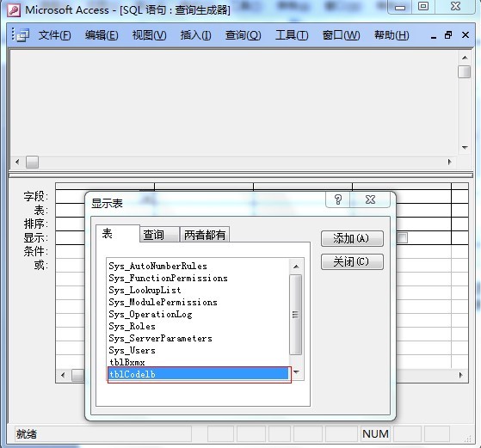Switch to the 查询 tab
Viewport: 481px width, 448px height.
pos(154,236)
